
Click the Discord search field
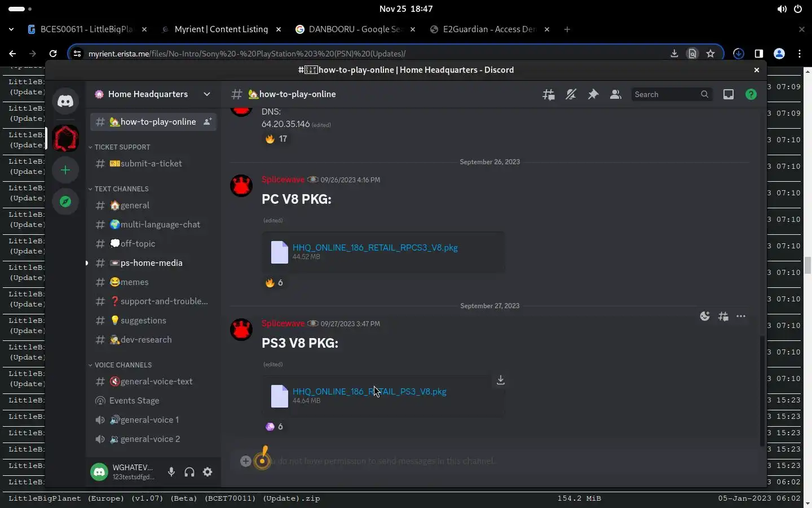pyautogui.click(x=672, y=94)
